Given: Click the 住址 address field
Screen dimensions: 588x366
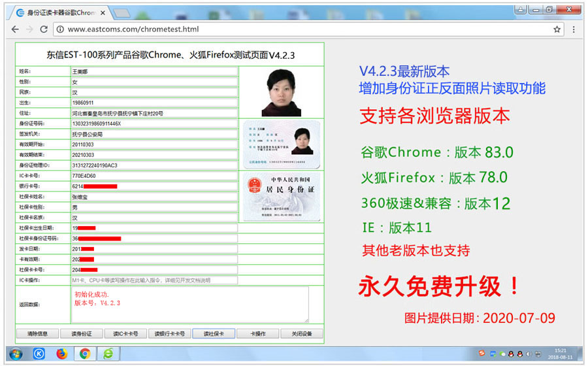Looking at the screenshot, I should pyautogui.click(x=154, y=113).
